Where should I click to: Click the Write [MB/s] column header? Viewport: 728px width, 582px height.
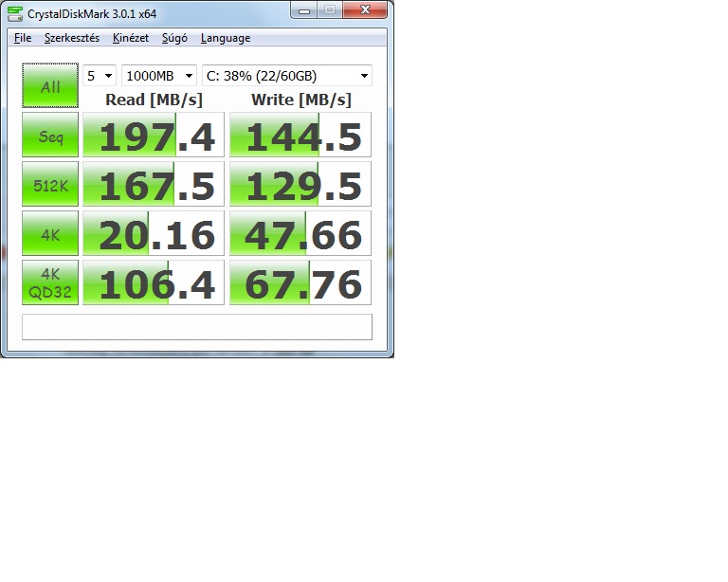tap(301, 100)
